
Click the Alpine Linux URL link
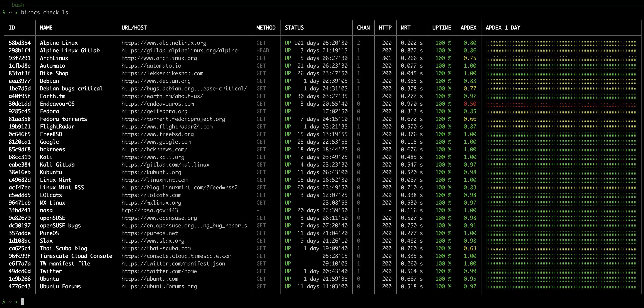[x=164, y=43]
